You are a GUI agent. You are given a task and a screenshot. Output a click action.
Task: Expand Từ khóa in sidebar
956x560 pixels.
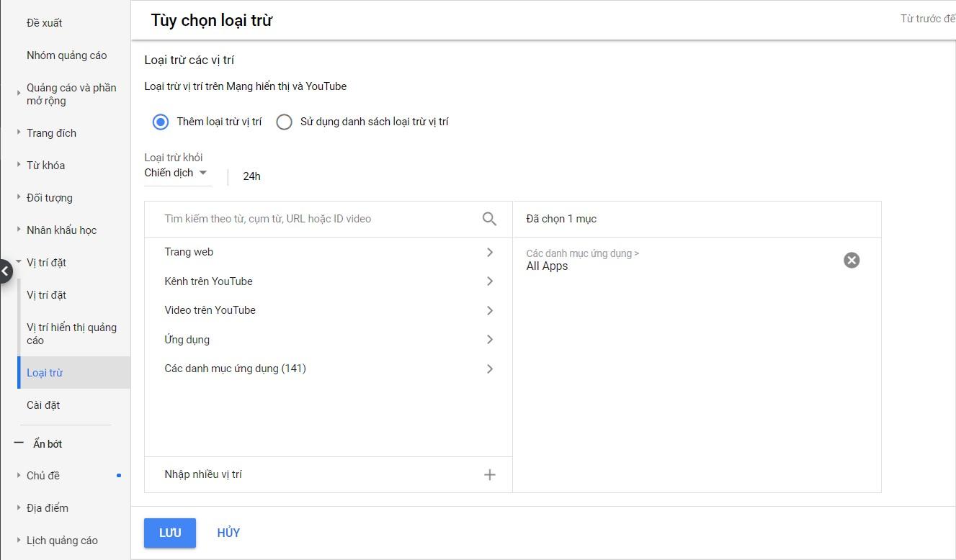pyautogui.click(x=45, y=166)
